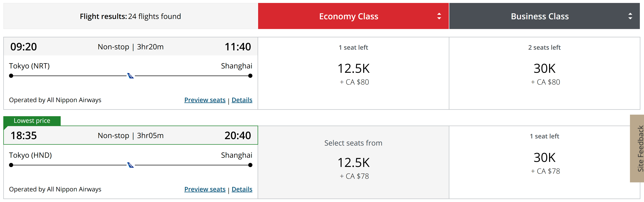This screenshot has height=202, width=644.
Task: Choose 12.5K economy fare with CA $80
Action: click(353, 73)
